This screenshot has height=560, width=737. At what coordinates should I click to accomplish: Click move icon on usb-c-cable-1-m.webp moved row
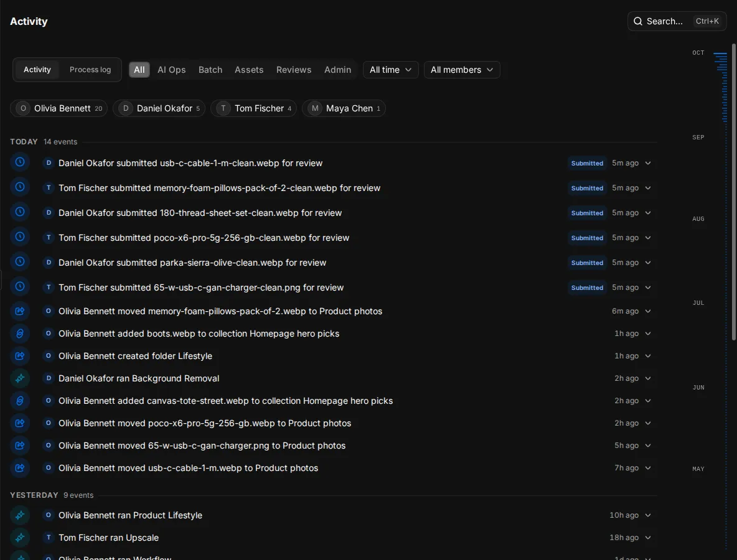[x=20, y=468]
